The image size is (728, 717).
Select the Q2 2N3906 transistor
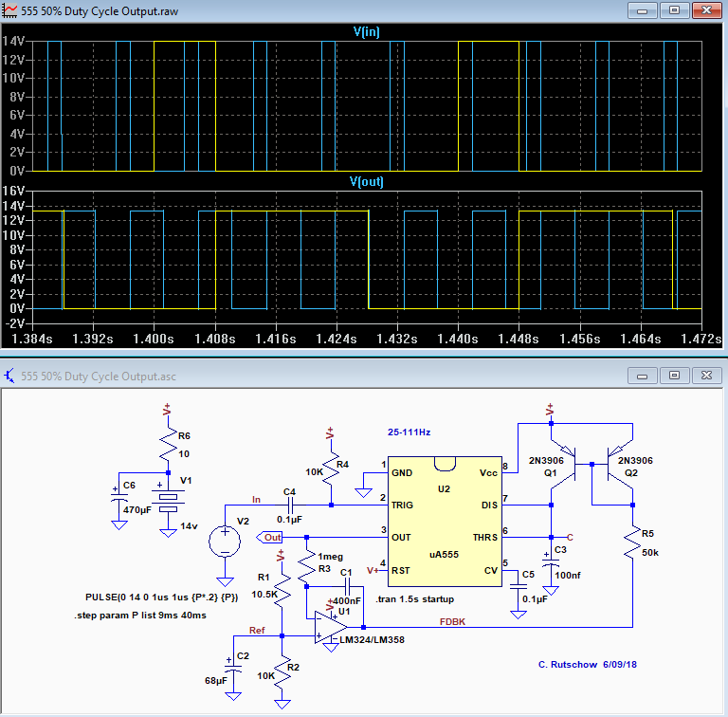[x=620, y=465]
